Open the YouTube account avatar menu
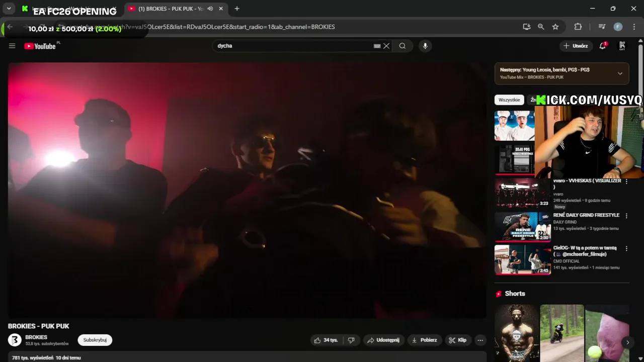 (622, 46)
